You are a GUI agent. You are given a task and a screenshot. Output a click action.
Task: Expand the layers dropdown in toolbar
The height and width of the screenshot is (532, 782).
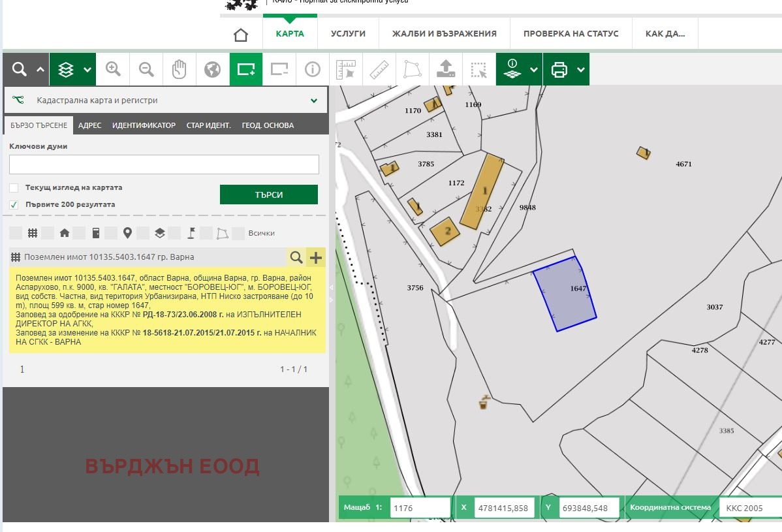[x=87, y=70]
